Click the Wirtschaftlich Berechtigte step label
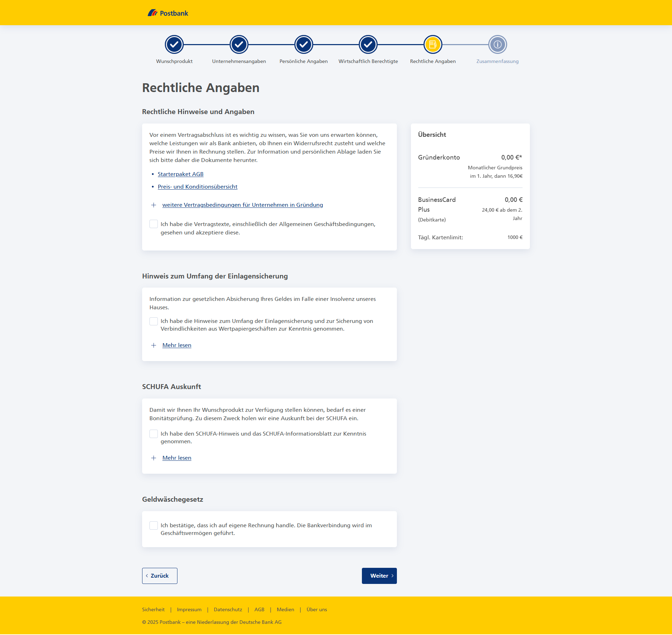The height and width of the screenshot is (635, 672). click(368, 61)
